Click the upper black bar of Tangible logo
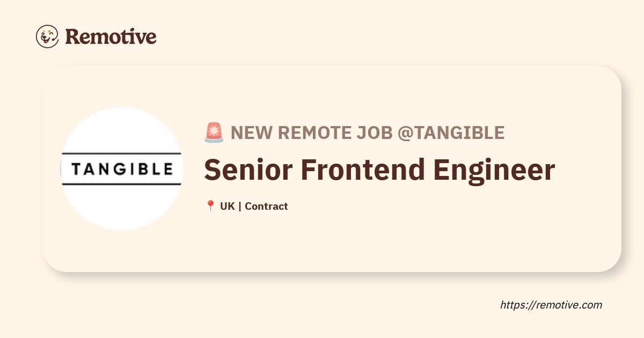644x338 pixels. click(x=122, y=153)
